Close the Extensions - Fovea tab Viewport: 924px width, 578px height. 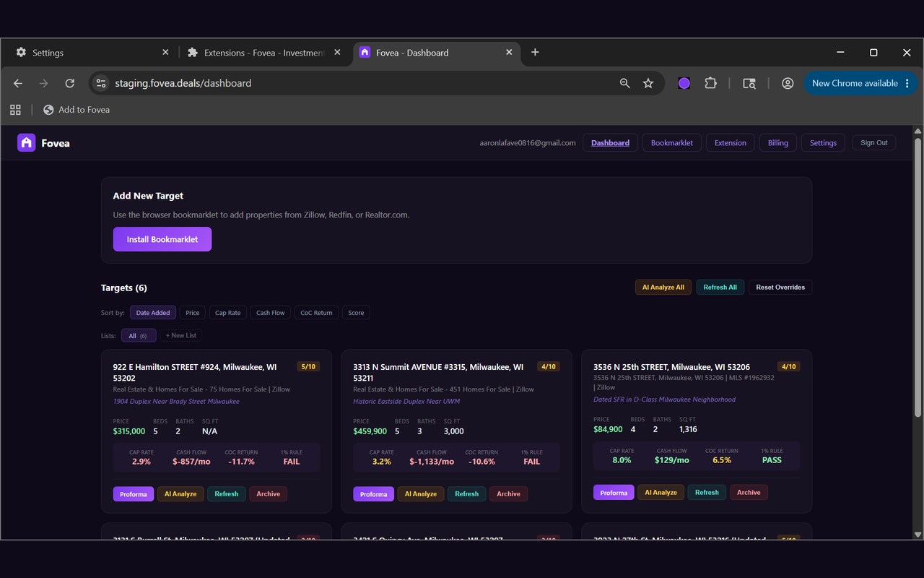pyautogui.click(x=337, y=52)
